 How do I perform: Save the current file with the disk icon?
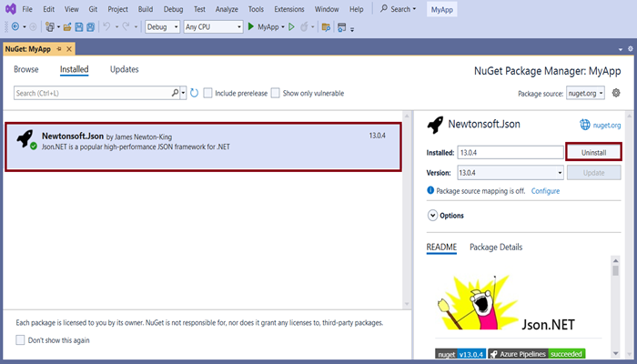click(x=79, y=27)
